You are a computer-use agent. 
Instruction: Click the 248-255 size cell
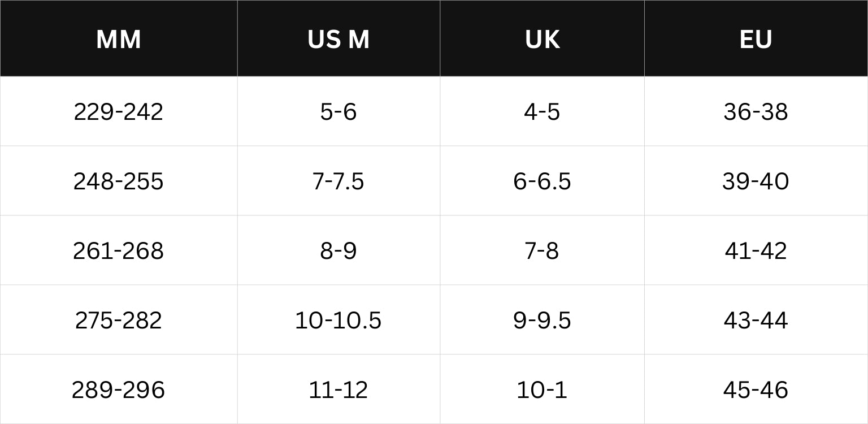click(x=119, y=181)
